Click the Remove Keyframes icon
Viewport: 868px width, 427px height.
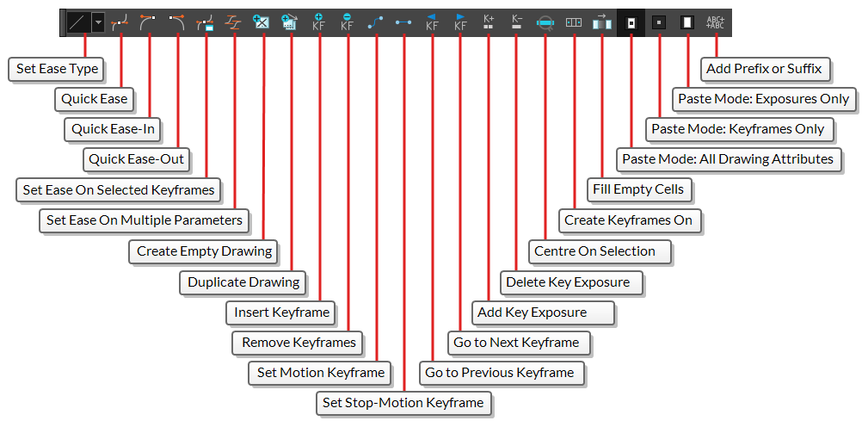347,22
